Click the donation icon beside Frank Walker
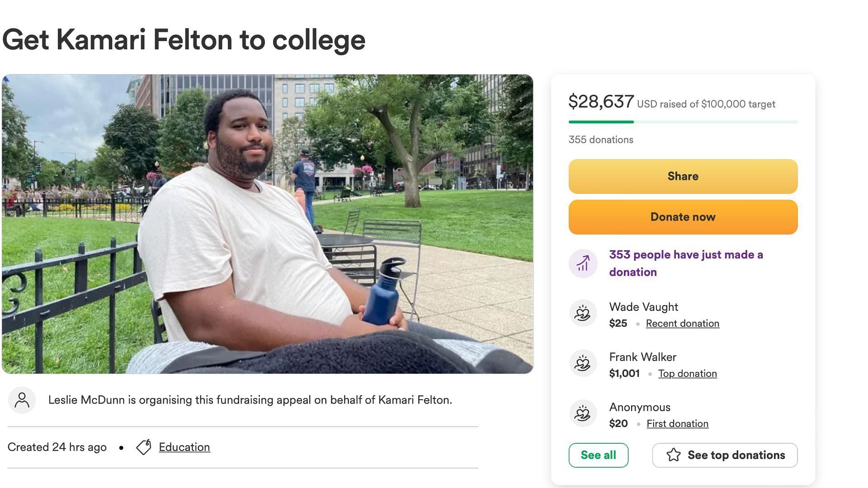The width and height of the screenshot is (868, 488). pos(583,363)
